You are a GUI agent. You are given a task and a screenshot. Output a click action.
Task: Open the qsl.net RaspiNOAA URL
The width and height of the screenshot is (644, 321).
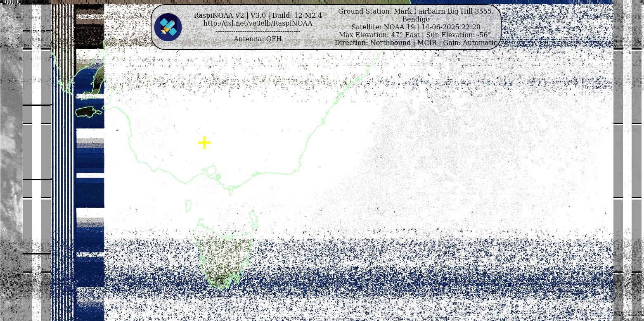click(258, 24)
